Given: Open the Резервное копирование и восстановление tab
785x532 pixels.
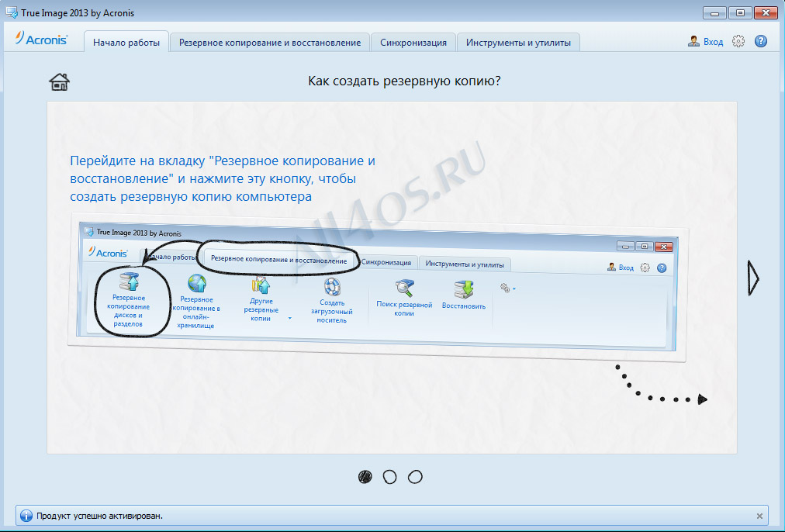Looking at the screenshot, I should click(270, 43).
